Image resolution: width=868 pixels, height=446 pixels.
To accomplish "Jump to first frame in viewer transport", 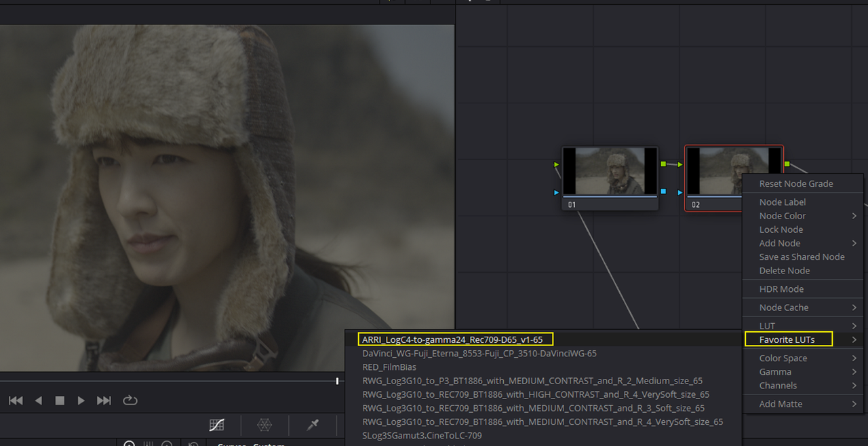I will click(16, 401).
